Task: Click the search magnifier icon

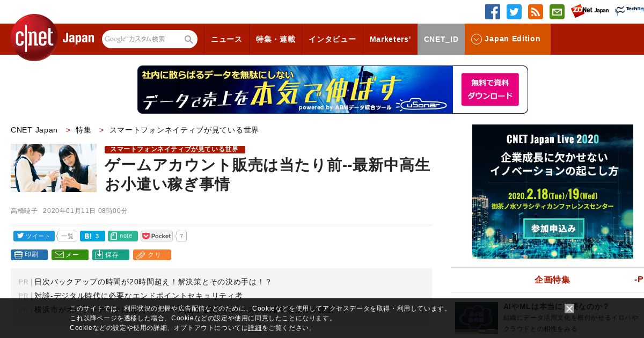Action: point(189,40)
